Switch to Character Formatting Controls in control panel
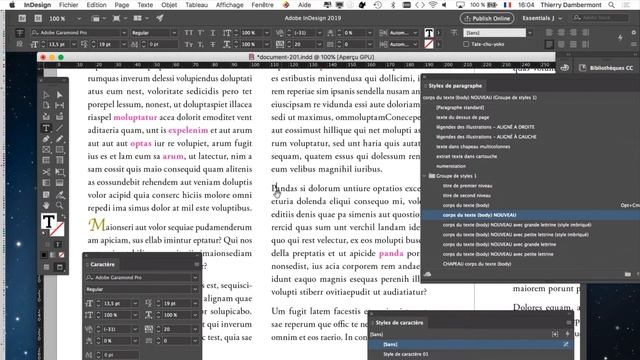The width and height of the screenshot is (640, 360). coord(20,33)
